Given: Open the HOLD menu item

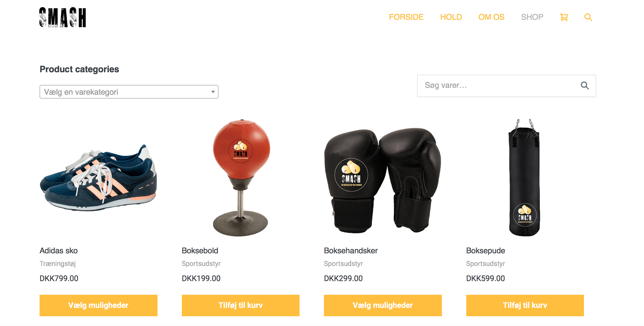Looking at the screenshot, I should point(451,17).
